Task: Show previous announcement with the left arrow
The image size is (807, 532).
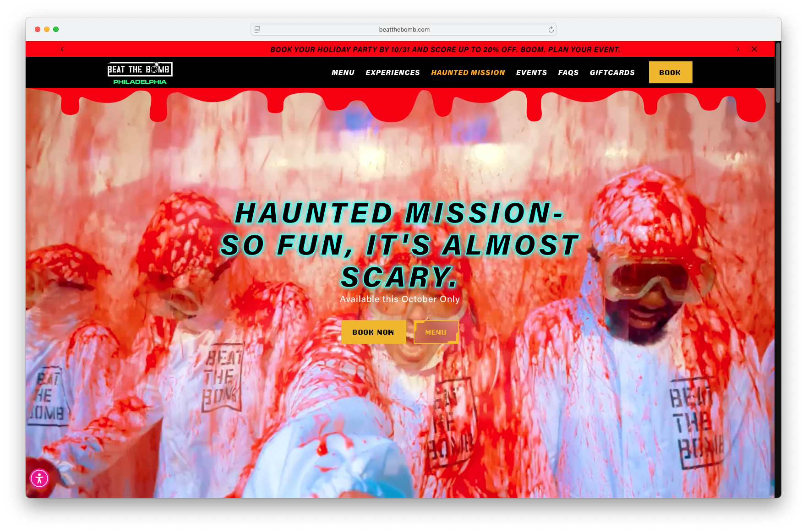Action: point(62,49)
